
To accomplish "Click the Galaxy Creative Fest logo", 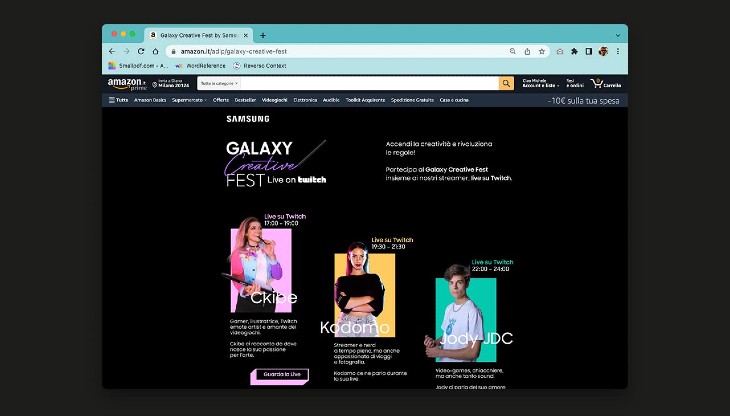I will pos(276,164).
